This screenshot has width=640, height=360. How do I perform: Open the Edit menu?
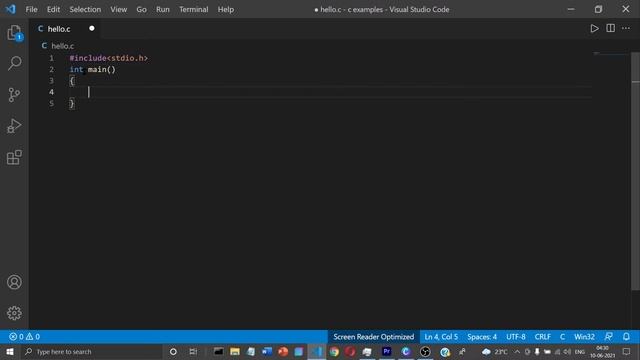pyautogui.click(x=53, y=9)
